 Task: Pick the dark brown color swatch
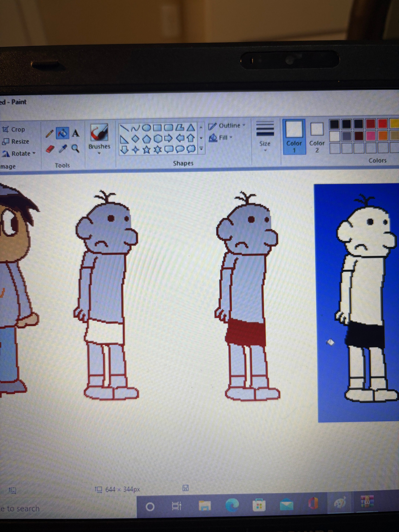tap(358, 136)
